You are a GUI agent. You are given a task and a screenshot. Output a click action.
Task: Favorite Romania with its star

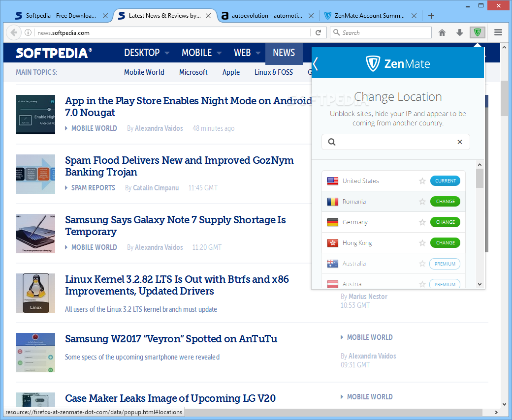pyautogui.click(x=422, y=202)
